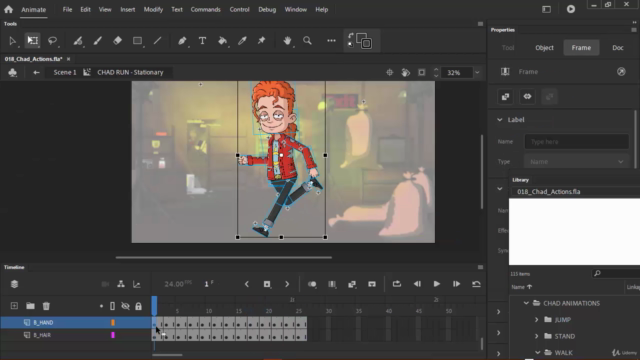Select the Asset Warp pin tool

262,40
